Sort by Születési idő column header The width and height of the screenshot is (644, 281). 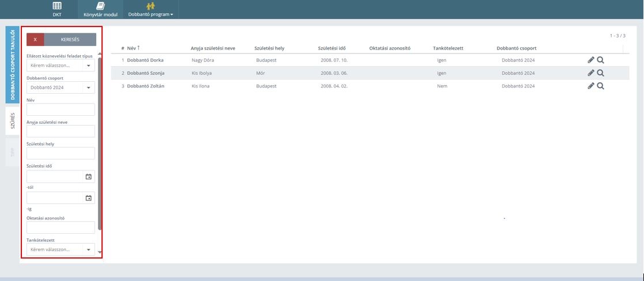click(x=332, y=48)
